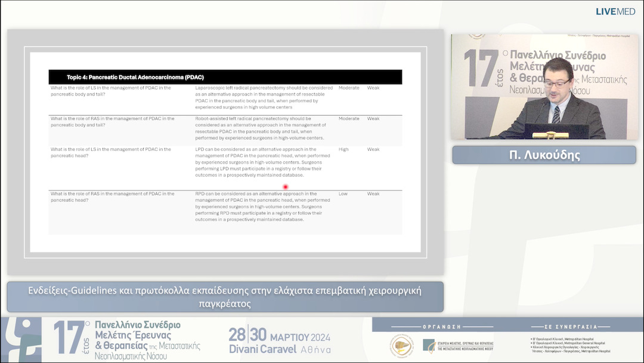The image size is (644, 363).
Task: Open the speaker webcam thumbnail
Action: (x=544, y=88)
